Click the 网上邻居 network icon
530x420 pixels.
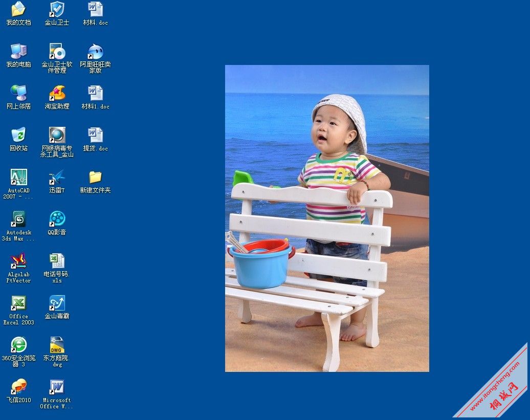[x=18, y=93]
